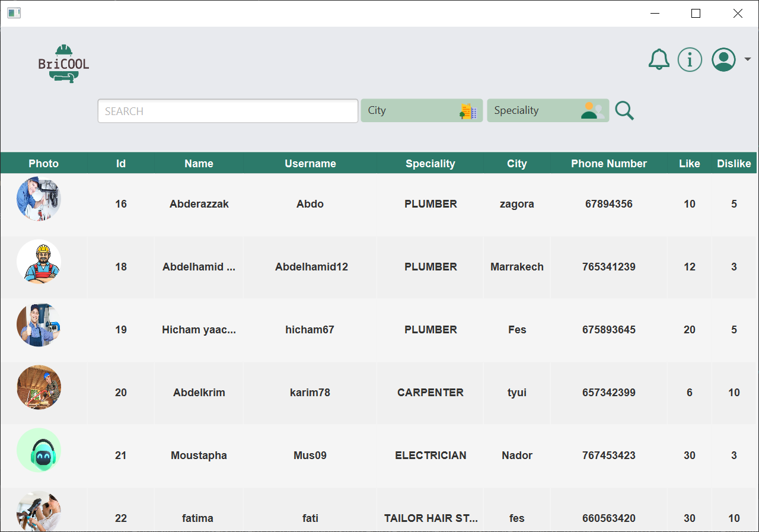Click the Id cell '16'
The image size is (759, 532).
point(121,204)
